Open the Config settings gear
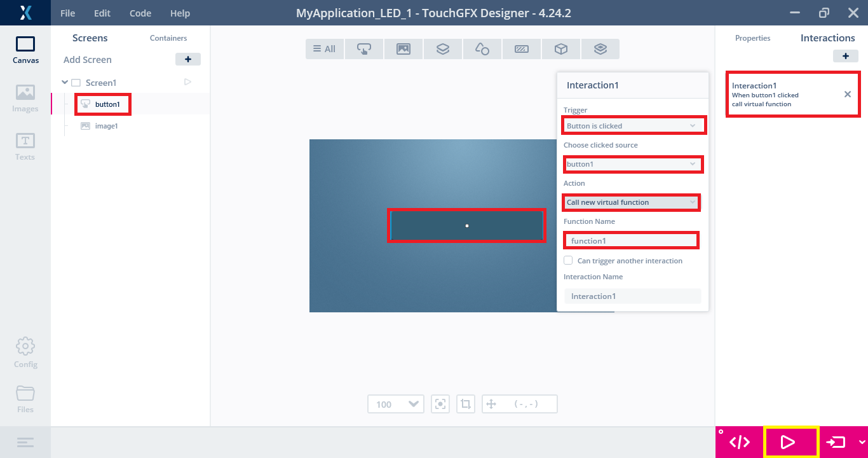 coord(25,353)
